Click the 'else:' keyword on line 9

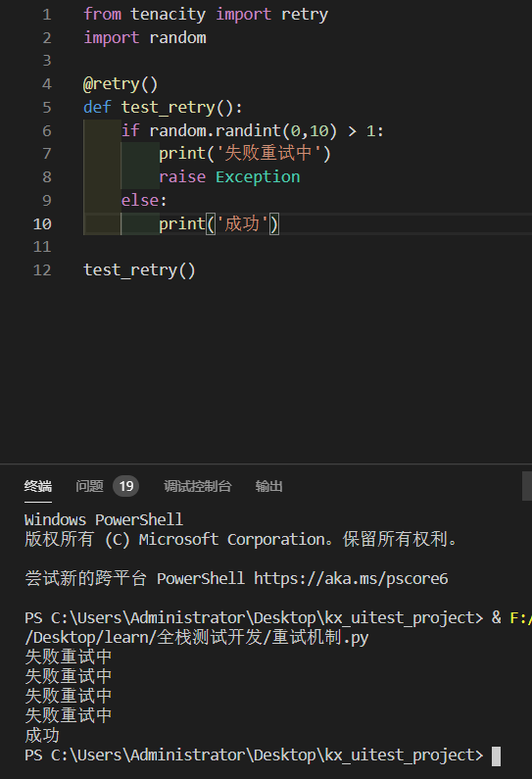click(x=144, y=200)
